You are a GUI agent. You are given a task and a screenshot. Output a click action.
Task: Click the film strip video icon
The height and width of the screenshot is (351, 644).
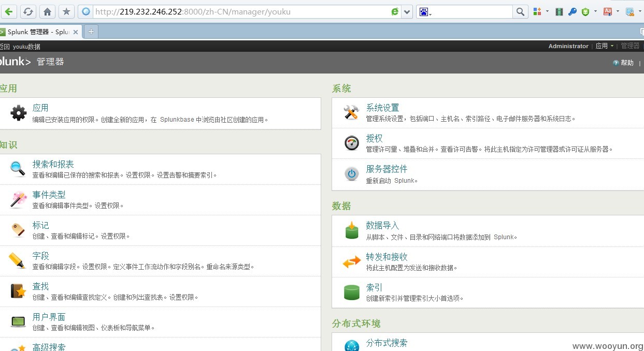point(559,11)
